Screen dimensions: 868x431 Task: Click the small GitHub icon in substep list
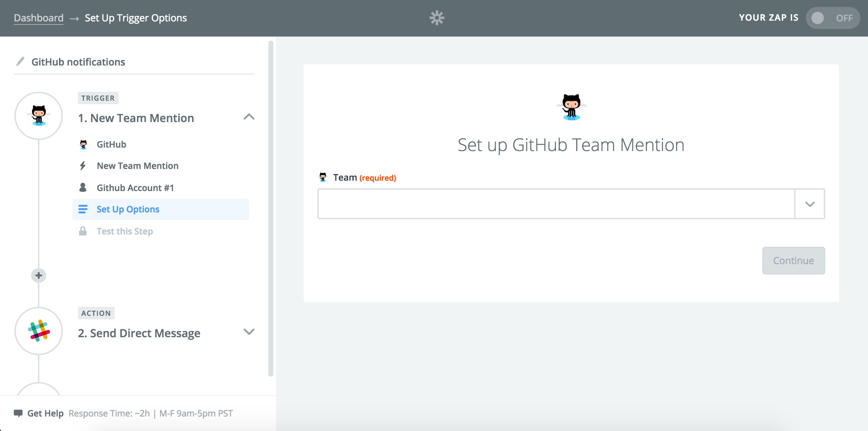pos(83,144)
